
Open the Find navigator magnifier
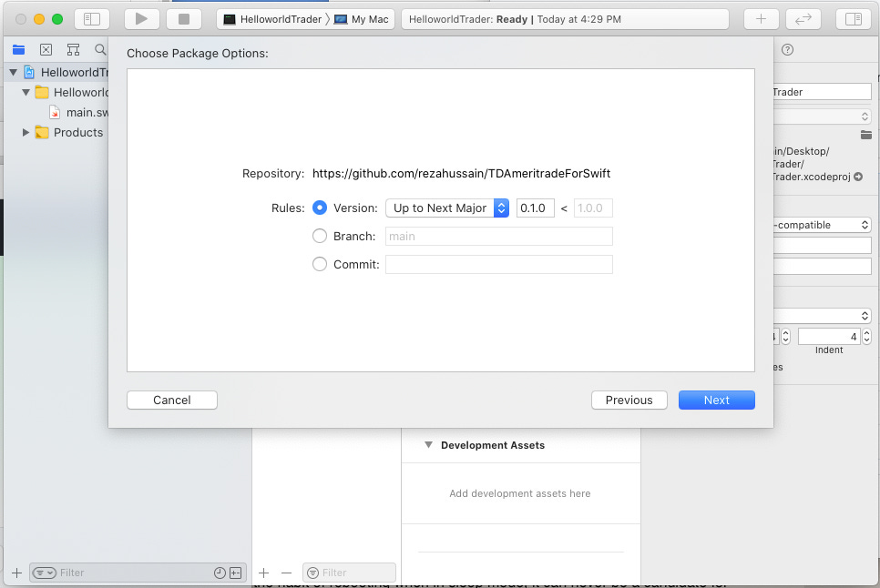click(100, 49)
